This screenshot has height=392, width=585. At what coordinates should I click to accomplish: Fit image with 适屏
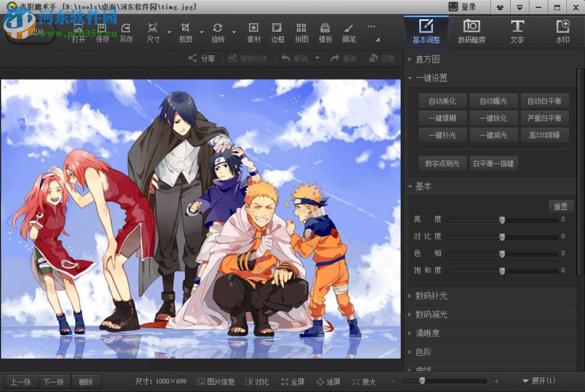tap(328, 381)
